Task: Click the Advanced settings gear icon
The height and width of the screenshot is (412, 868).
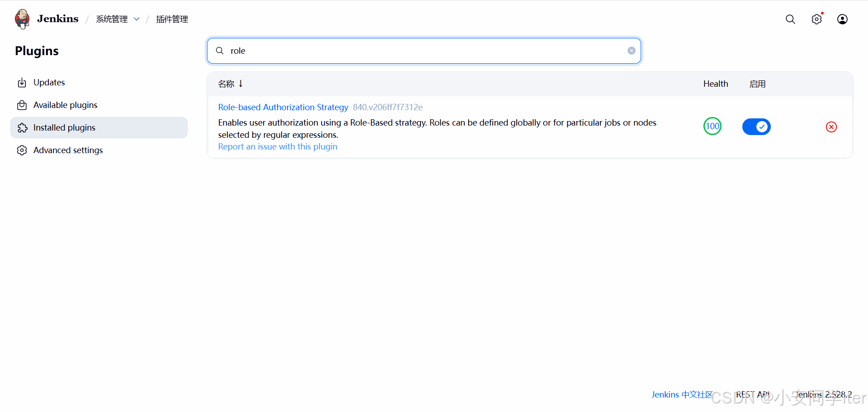Action: pyautogui.click(x=22, y=150)
